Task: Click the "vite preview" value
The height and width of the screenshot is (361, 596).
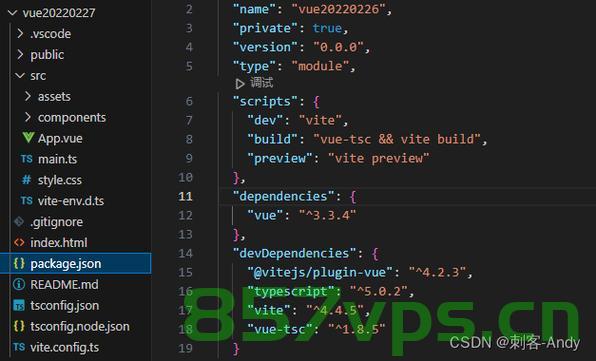Action: pos(379,158)
